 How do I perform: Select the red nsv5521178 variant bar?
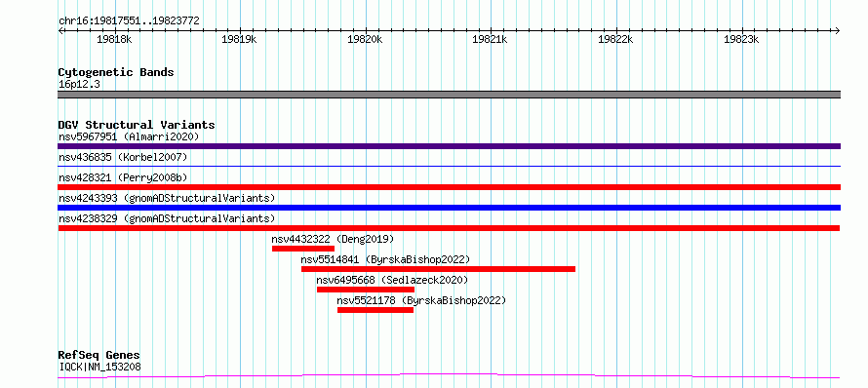(375, 310)
